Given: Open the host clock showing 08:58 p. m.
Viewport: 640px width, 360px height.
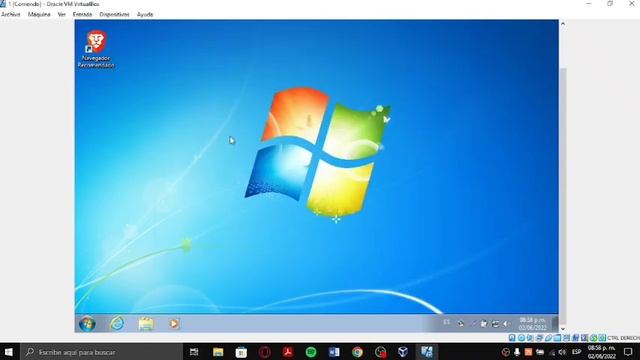Looking at the screenshot, I should click(602, 352).
